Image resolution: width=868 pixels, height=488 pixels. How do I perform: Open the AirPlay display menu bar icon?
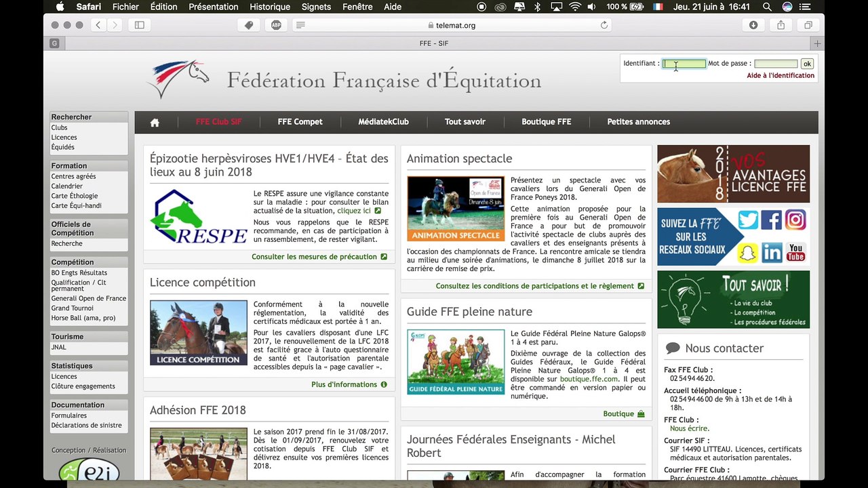[556, 7]
